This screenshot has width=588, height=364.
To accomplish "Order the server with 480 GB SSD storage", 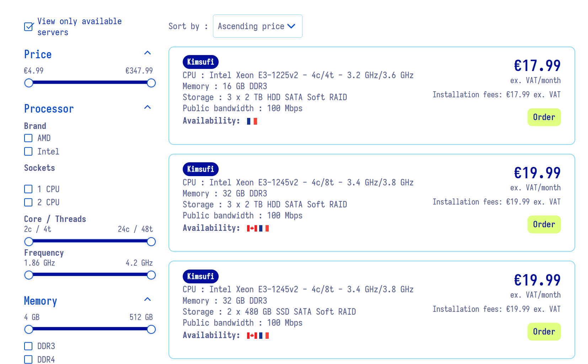I will point(544,332).
